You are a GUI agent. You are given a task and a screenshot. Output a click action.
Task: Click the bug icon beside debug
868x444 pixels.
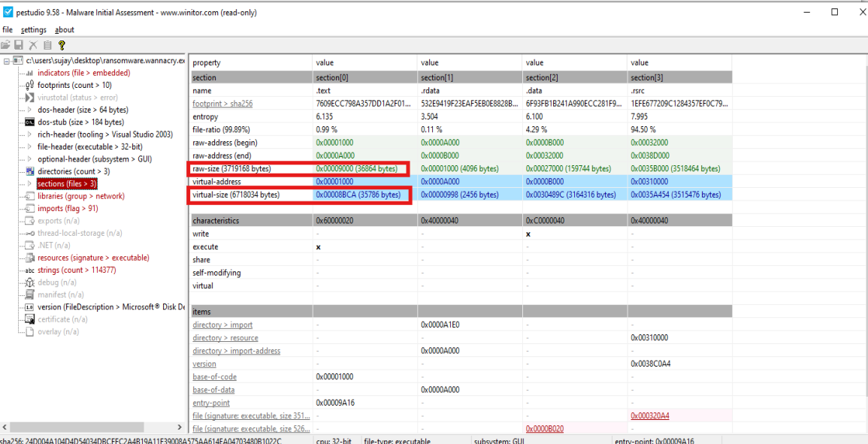coord(30,282)
